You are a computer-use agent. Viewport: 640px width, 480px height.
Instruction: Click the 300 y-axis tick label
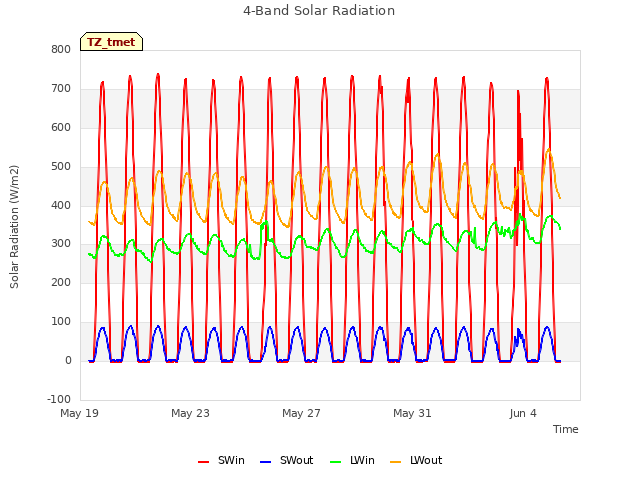tap(61, 244)
